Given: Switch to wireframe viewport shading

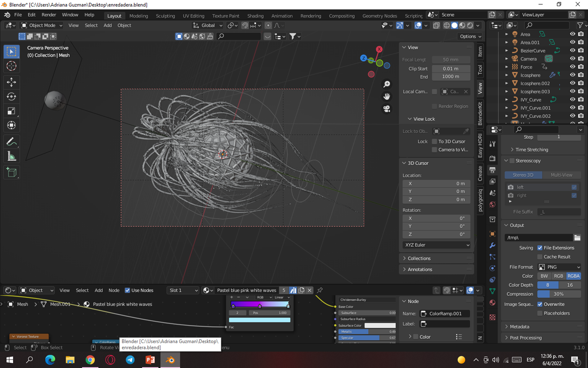Looking at the screenshot, I should pyautogui.click(x=447, y=26).
